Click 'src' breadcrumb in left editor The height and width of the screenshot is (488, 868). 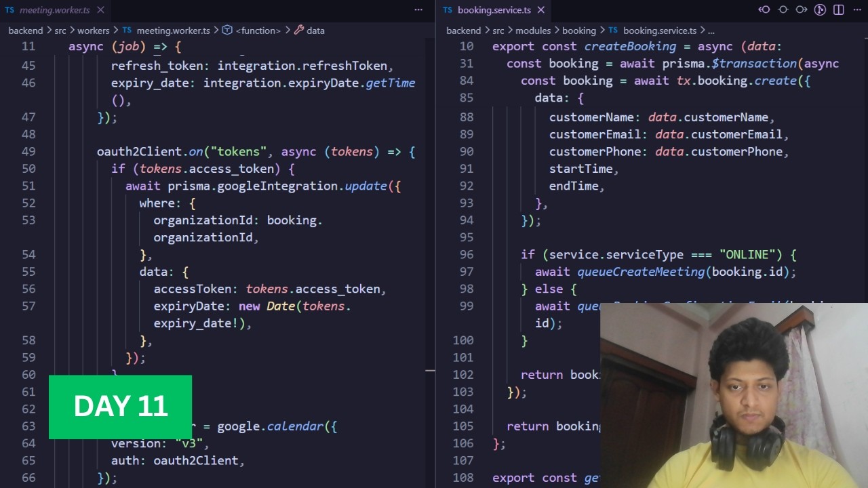(x=60, y=30)
